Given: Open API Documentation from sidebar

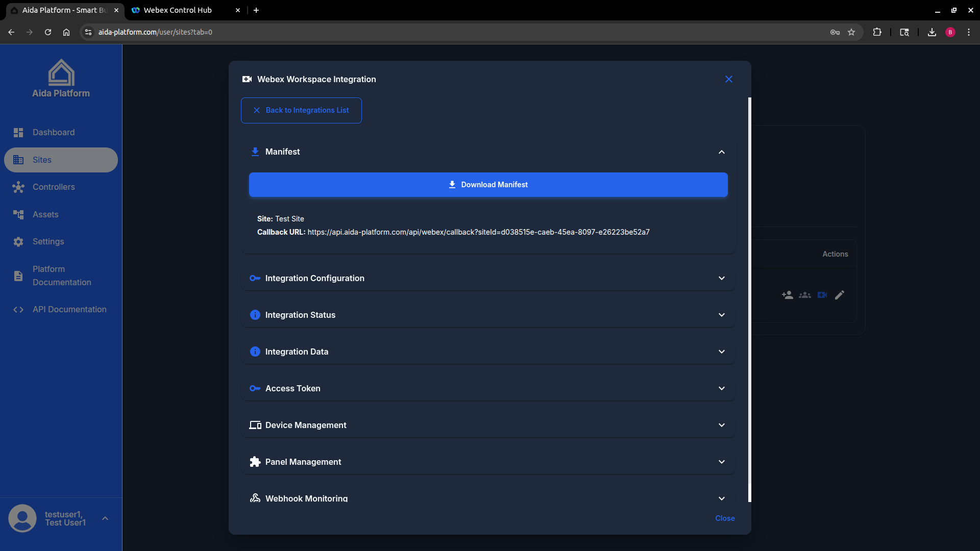Looking at the screenshot, I should click(69, 309).
